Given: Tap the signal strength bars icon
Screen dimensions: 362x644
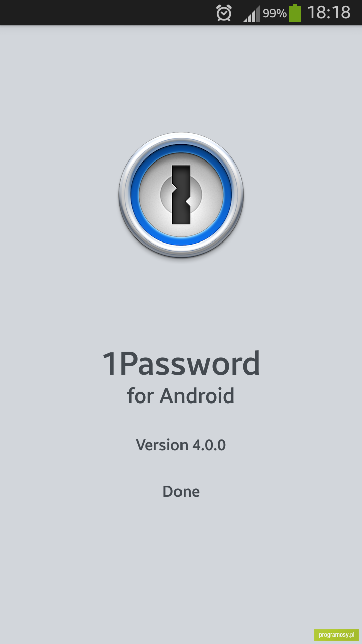Looking at the screenshot, I should point(252,14).
